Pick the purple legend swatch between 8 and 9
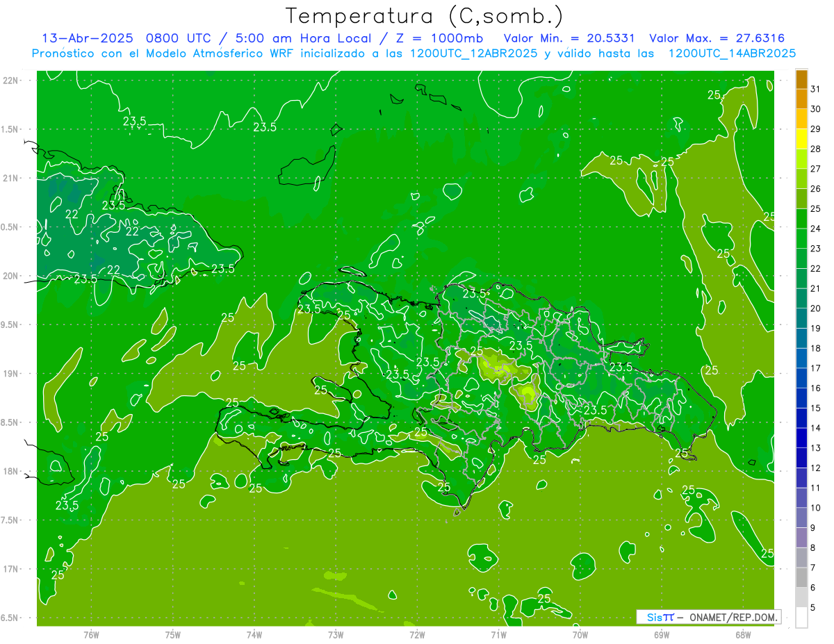Viewport: 834px width, 644px height. (x=801, y=538)
